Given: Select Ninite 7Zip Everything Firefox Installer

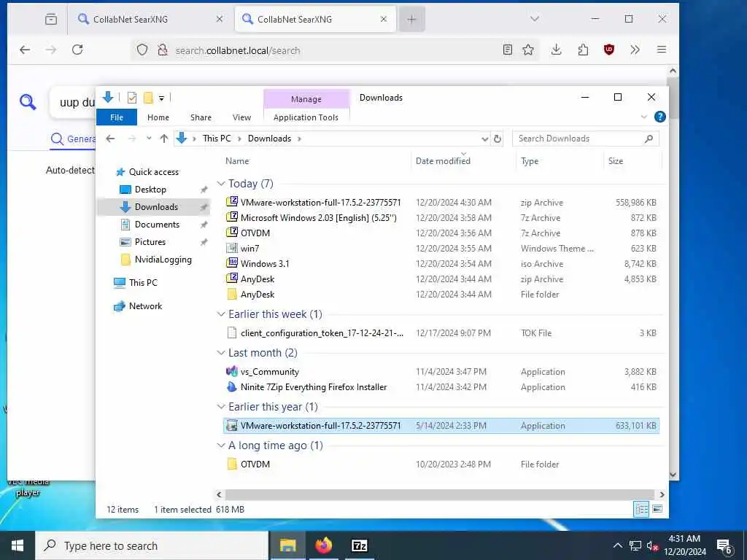Looking at the screenshot, I should point(441,386).
